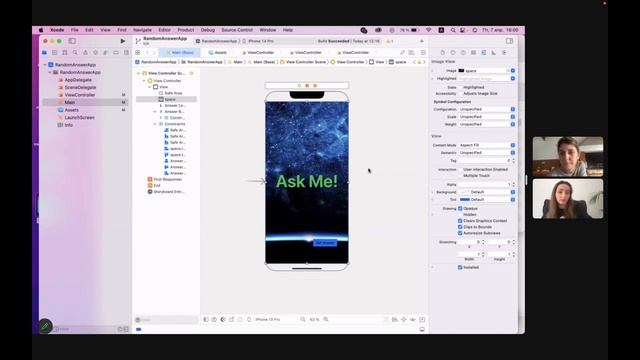
Task: Open the File inspector icon
Action: [442, 53]
